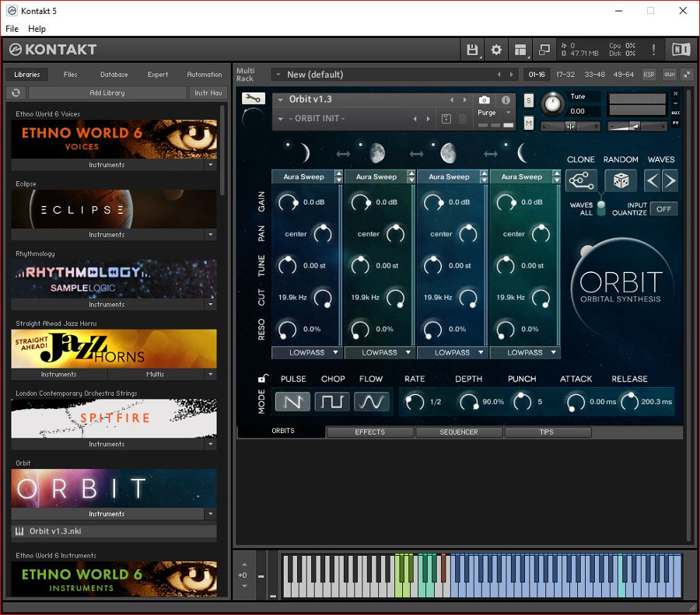Click the minimized view window icon

tap(544, 50)
